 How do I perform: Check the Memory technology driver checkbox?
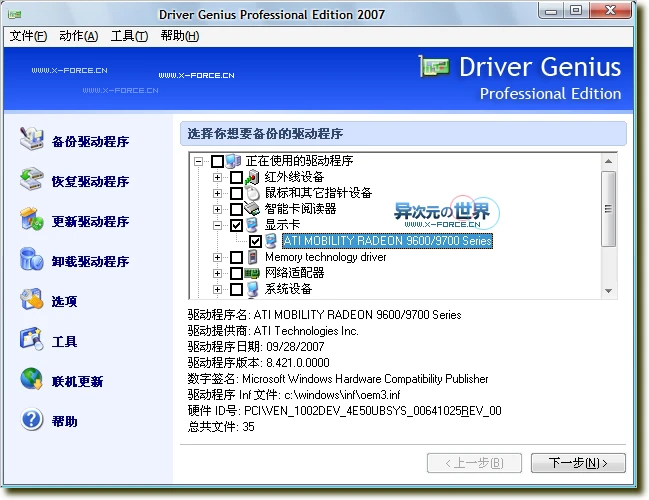[x=236, y=257]
